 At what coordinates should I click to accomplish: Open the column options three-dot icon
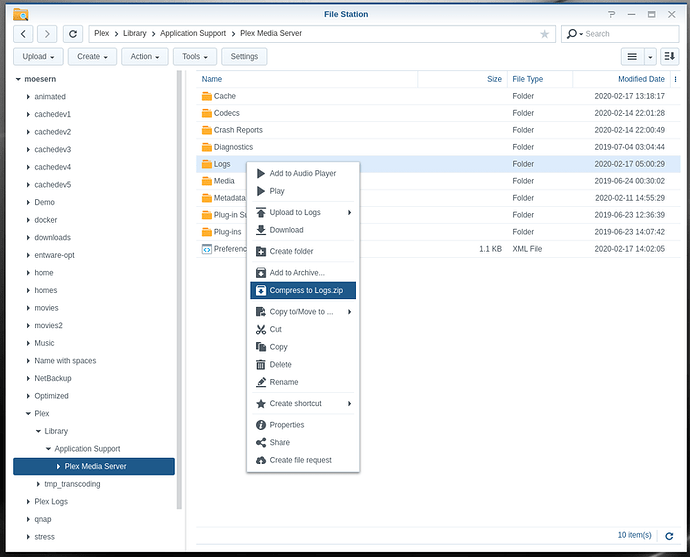pyautogui.click(x=675, y=79)
